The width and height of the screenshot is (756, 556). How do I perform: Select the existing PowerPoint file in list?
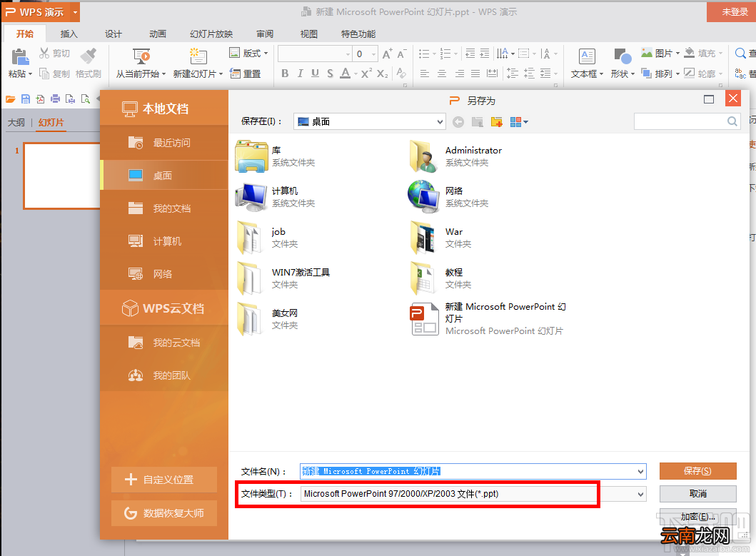488,319
